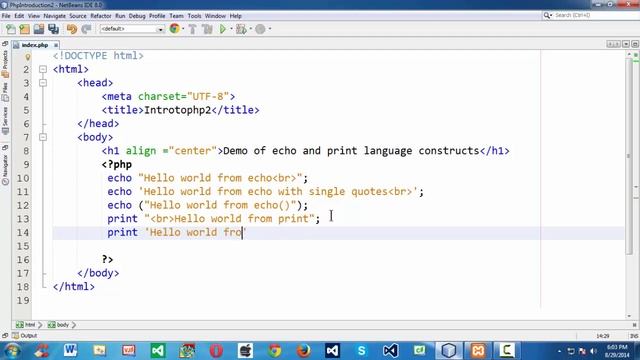Run the project with green play icon
640x360 pixels.
pos(223,29)
